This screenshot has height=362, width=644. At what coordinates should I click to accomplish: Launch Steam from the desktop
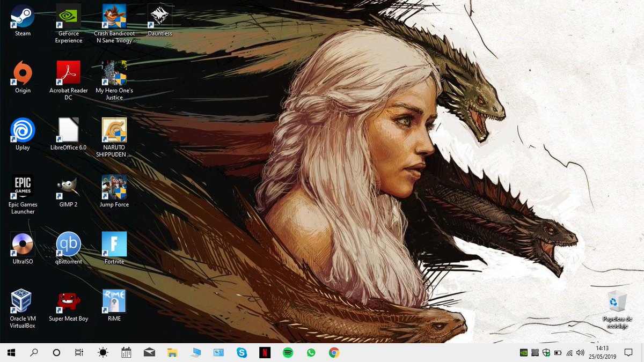tap(22, 15)
